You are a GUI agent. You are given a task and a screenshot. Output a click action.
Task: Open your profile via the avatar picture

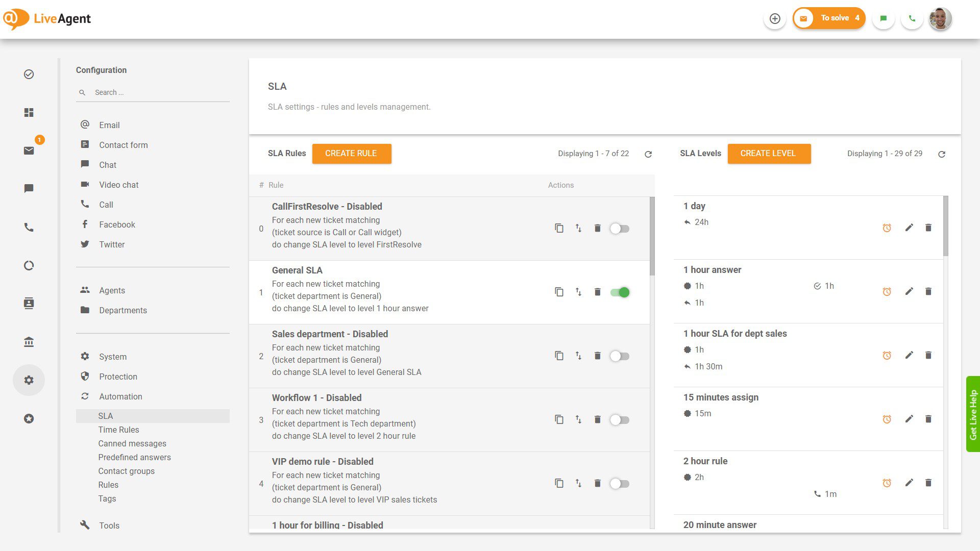point(940,18)
